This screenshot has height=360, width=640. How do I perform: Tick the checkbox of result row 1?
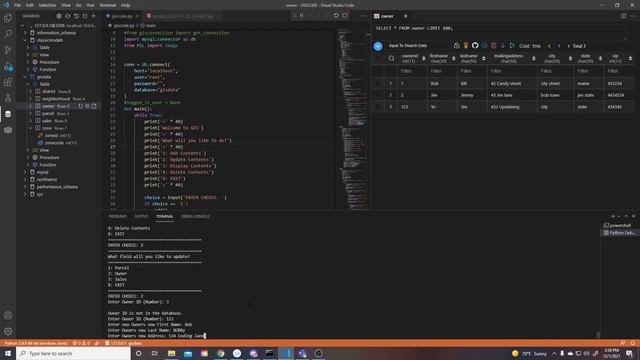coord(378,83)
